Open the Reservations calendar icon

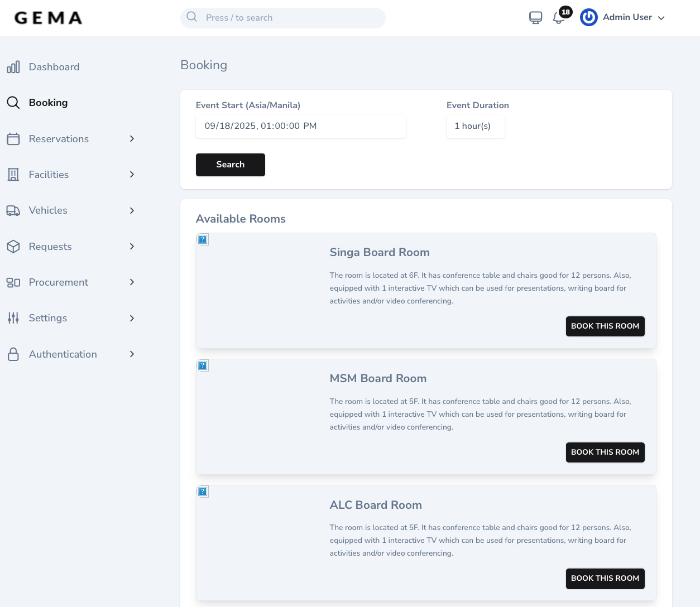(13, 138)
